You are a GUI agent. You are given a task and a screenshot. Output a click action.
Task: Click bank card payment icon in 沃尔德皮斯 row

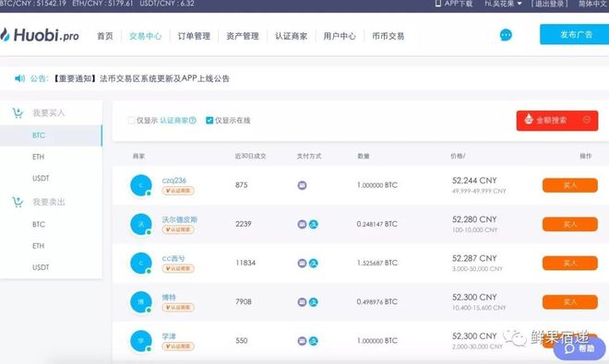point(302,224)
